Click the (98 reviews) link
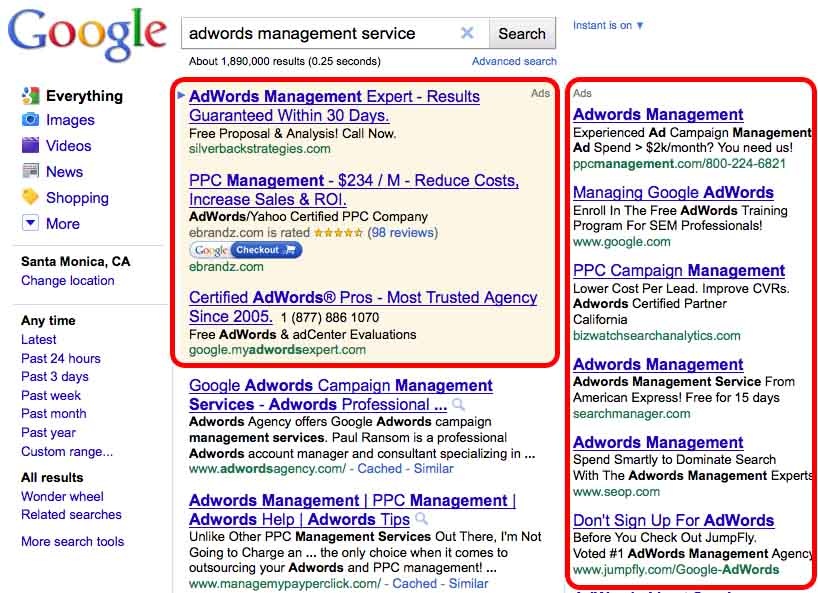The height and width of the screenshot is (593, 818). coord(403,233)
